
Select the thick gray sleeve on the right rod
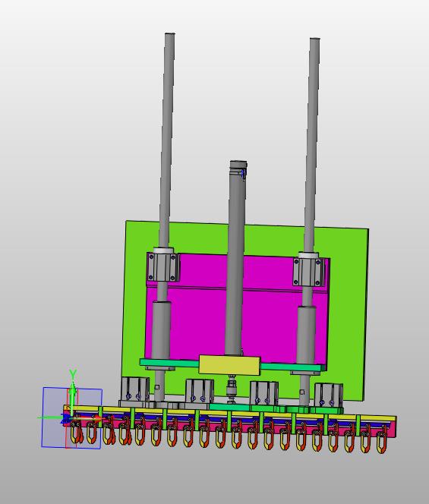pyautogui.click(x=306, y=334)
